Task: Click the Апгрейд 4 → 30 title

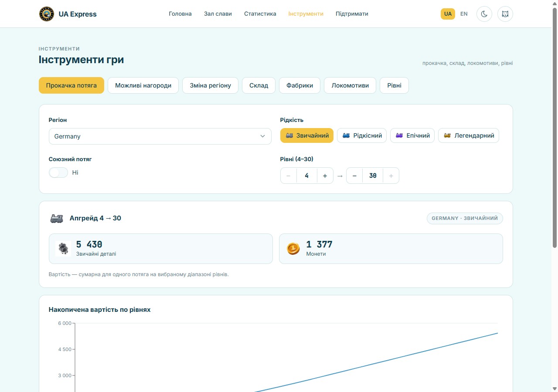Action: click(x=95, y=218)
